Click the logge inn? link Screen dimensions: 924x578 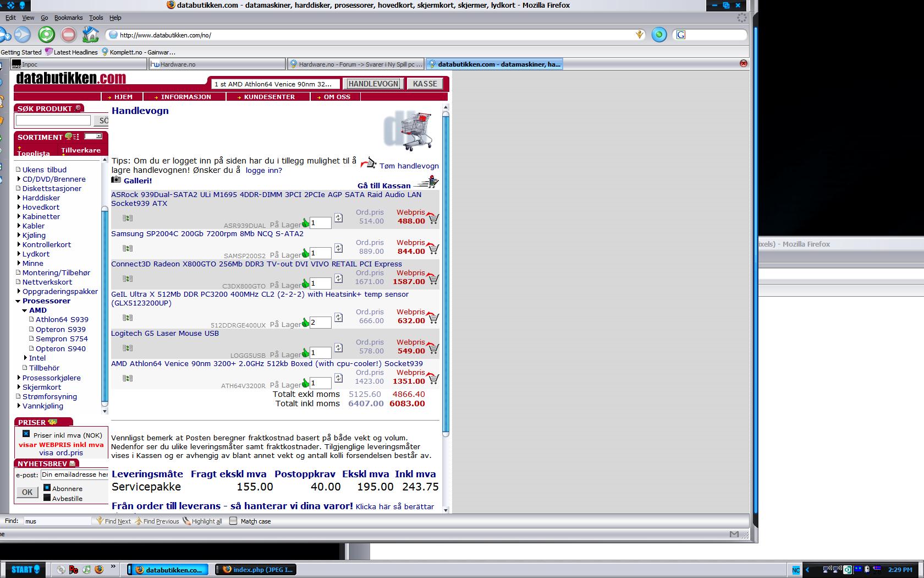263,170
